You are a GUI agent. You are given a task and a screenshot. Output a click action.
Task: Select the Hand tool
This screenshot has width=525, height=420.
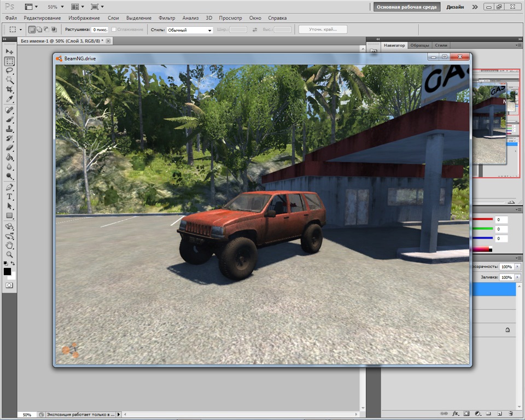click(9, 245)
